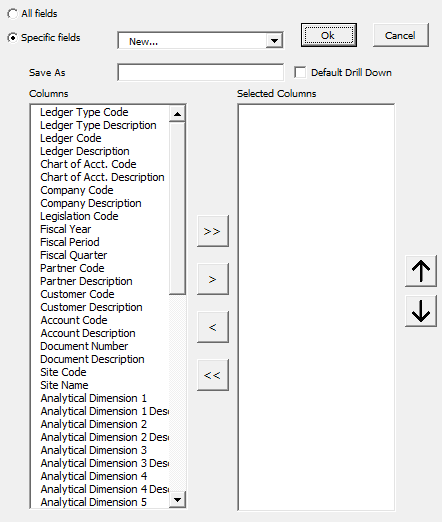The image size is (442, 522).
Task: Move all columns with the >> button
Action: (x=212, y=231)
